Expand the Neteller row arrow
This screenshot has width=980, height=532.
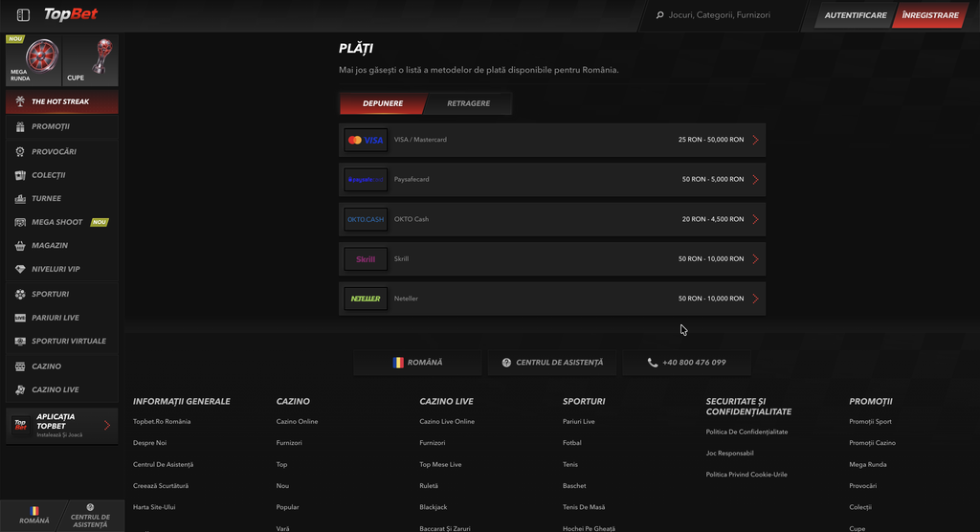(756, 299)
